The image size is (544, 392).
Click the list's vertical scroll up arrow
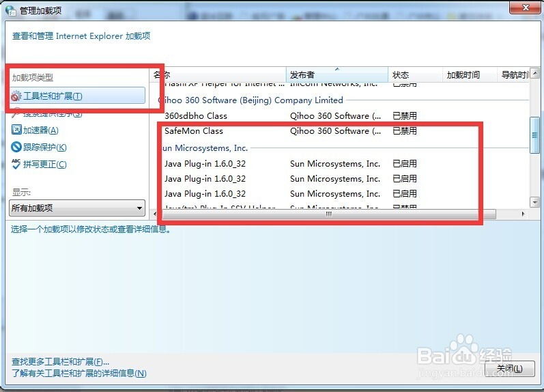tap(534, 73)
